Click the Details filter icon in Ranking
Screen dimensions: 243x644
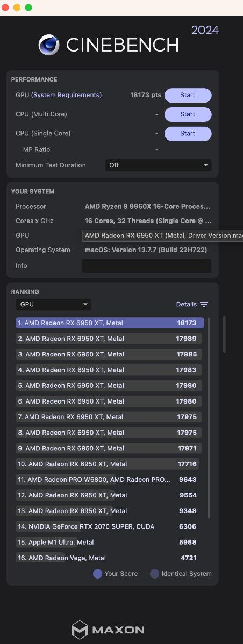[204, 304]
